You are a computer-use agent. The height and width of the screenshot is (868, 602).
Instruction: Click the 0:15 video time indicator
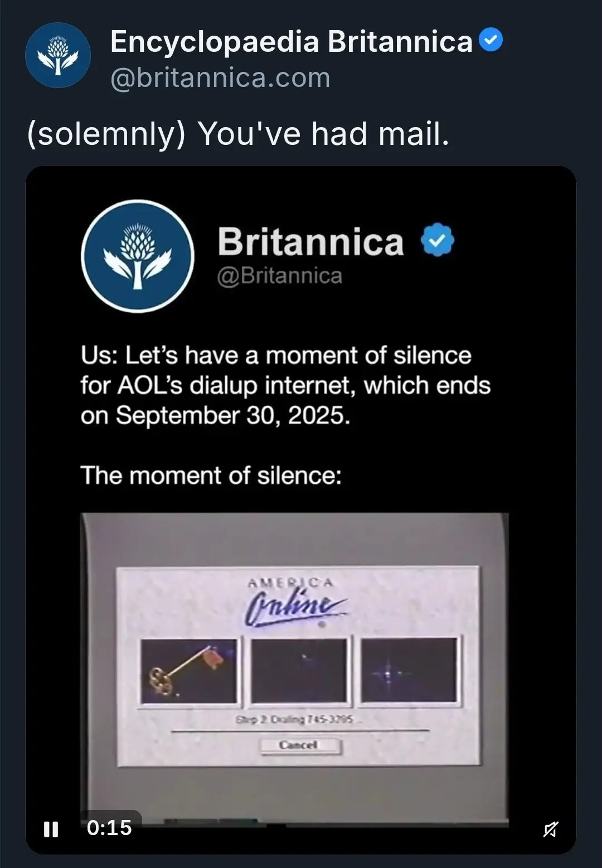[x=109, y=828]
